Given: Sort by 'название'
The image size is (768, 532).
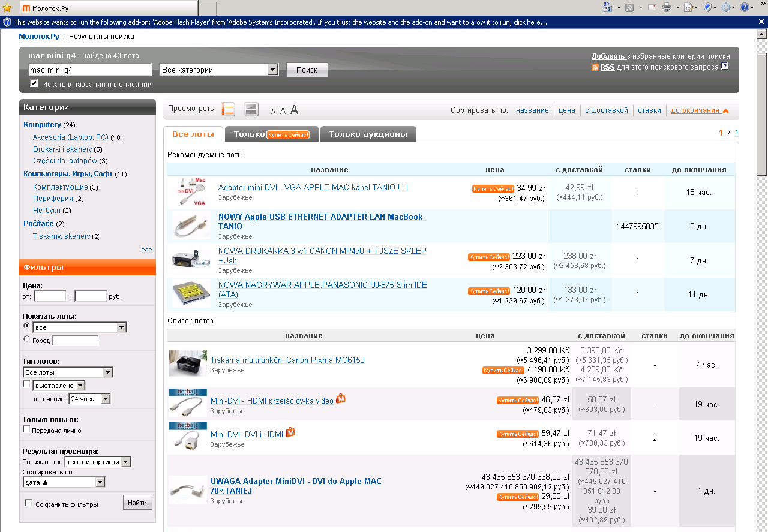Looking at the screenshot, I should [x=532, y=110].
